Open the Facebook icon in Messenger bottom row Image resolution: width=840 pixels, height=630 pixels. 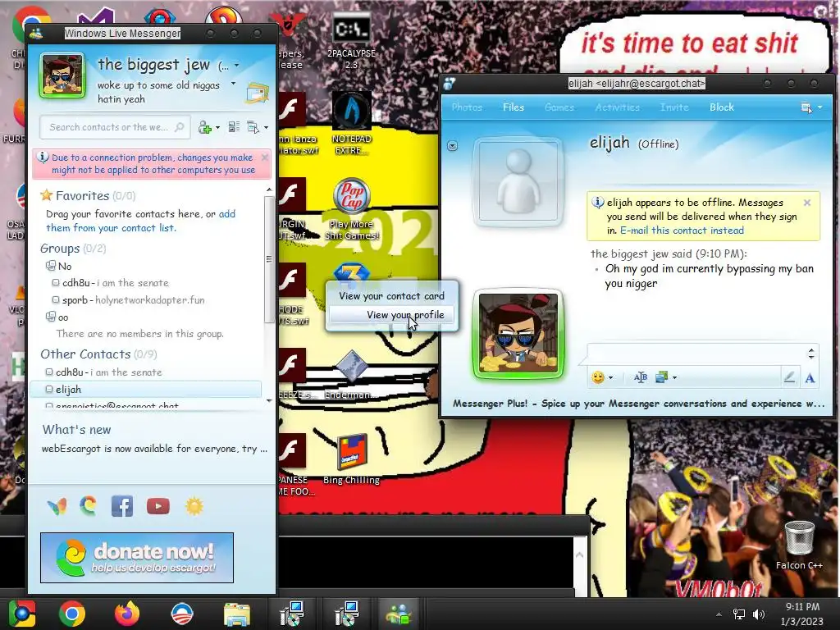(x=122, y=506)
